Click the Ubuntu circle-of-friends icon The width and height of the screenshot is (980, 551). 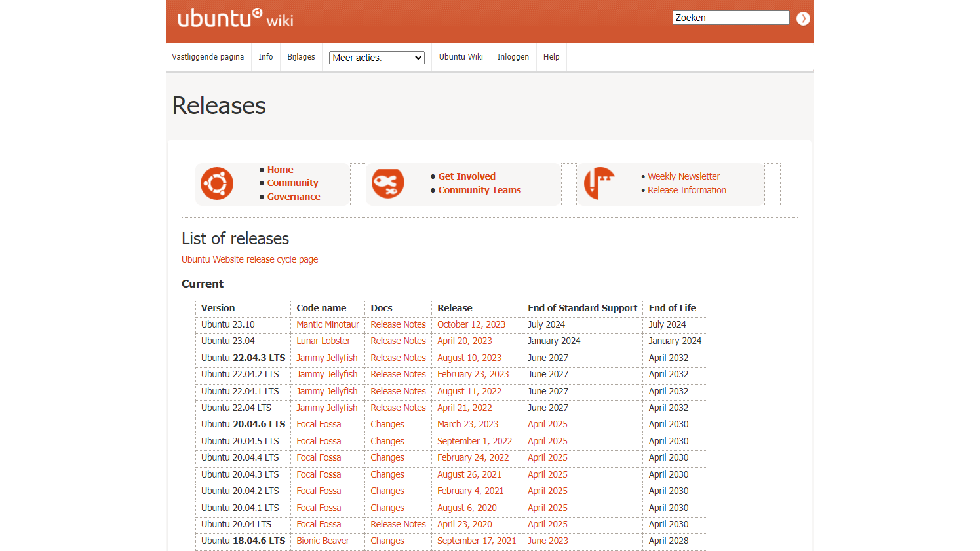tap(217, 183)
